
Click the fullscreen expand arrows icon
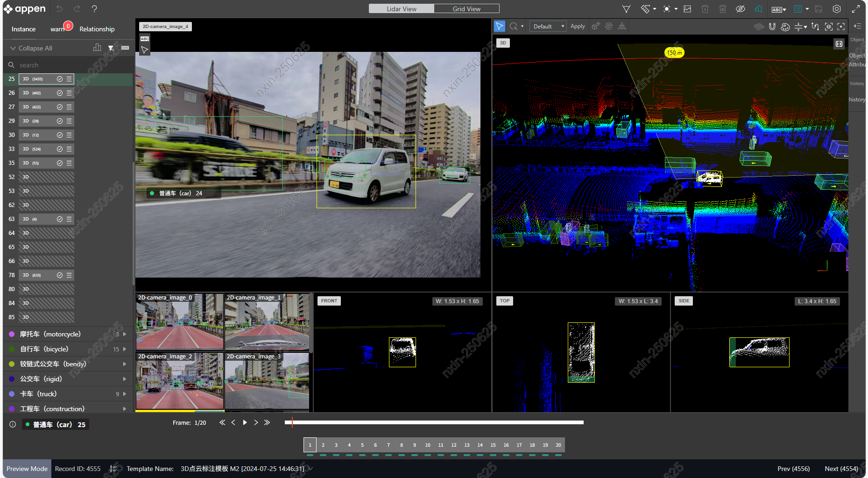click(855, 9)
